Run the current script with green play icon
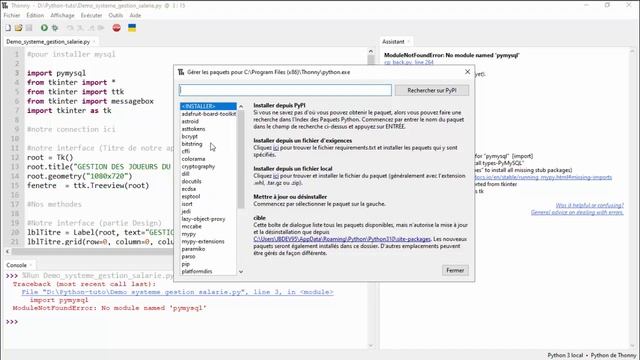Screen dimensions: 640x360 point(44,28)
